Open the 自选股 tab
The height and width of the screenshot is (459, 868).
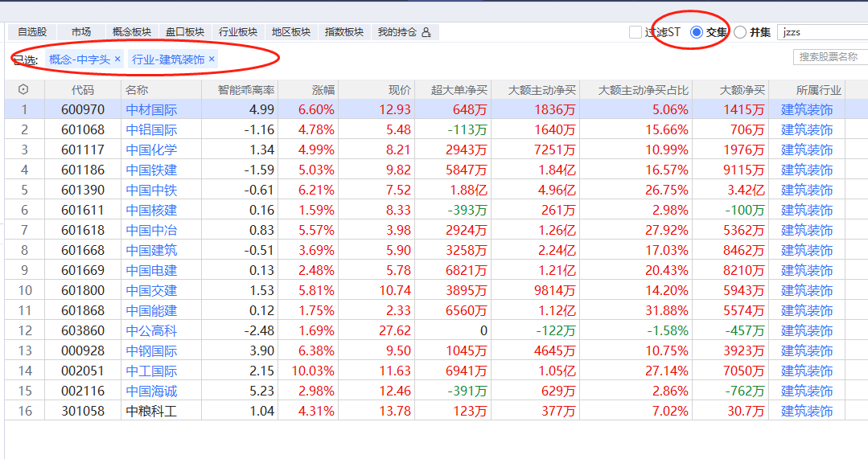(32, 32)
